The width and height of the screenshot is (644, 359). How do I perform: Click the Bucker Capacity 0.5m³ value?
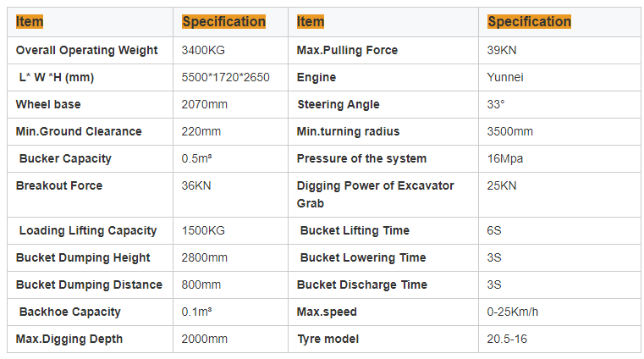coord(197,158)
